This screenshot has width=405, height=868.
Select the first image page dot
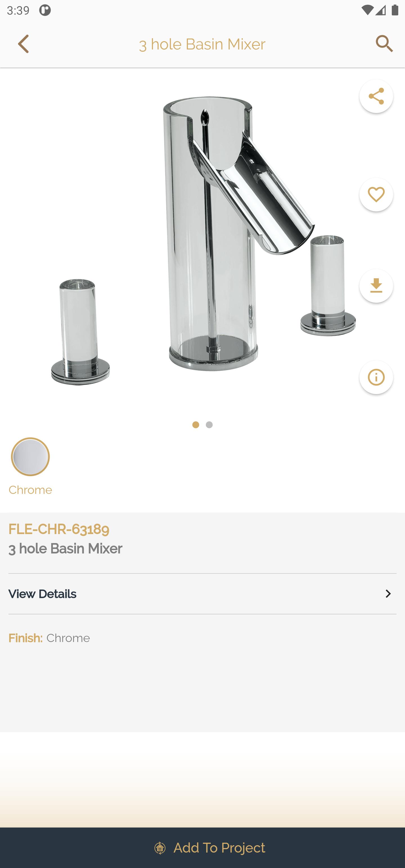coord(195,425)
